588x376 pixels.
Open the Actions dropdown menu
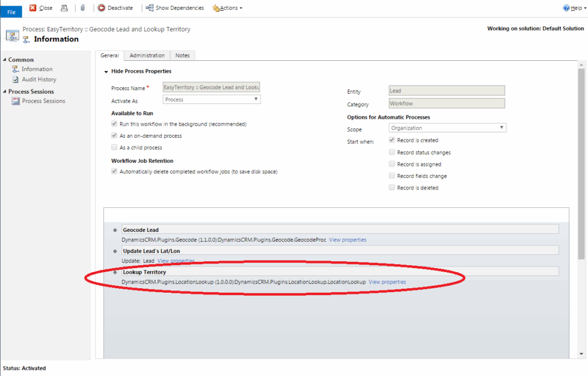pos(227,8)
